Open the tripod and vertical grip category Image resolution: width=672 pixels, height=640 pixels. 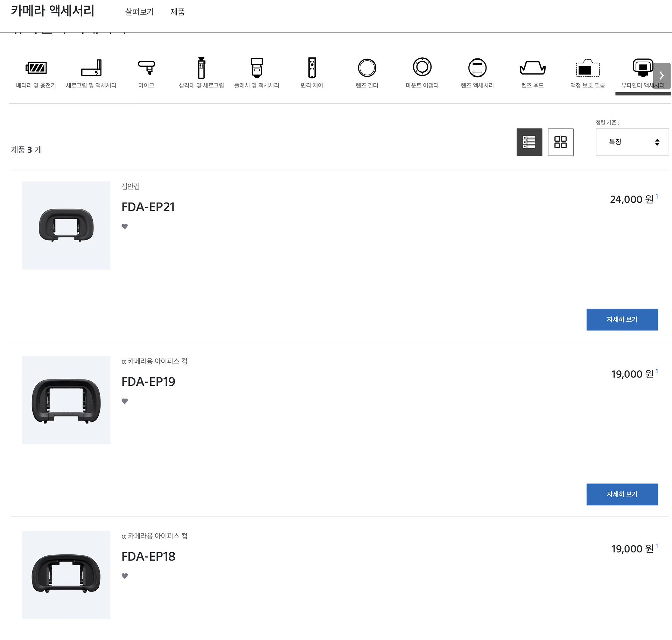pyautogui.click(x=201, y=68)
